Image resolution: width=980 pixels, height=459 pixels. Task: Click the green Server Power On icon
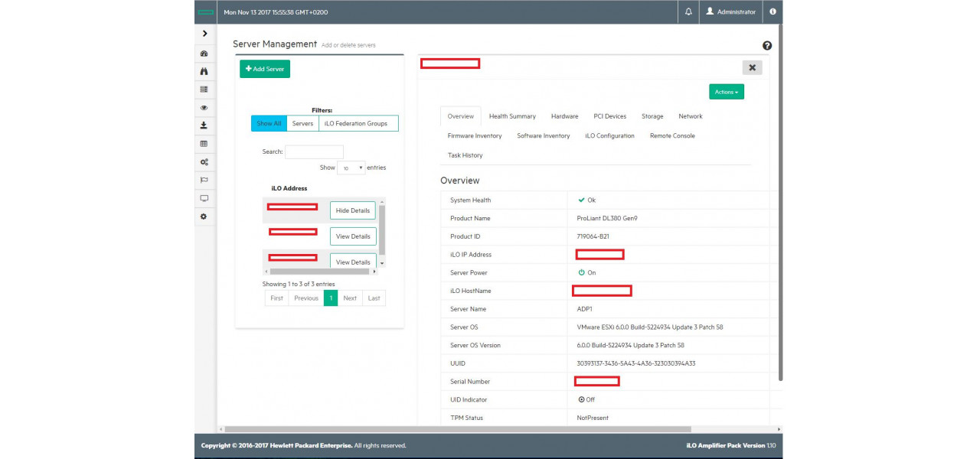581,272
